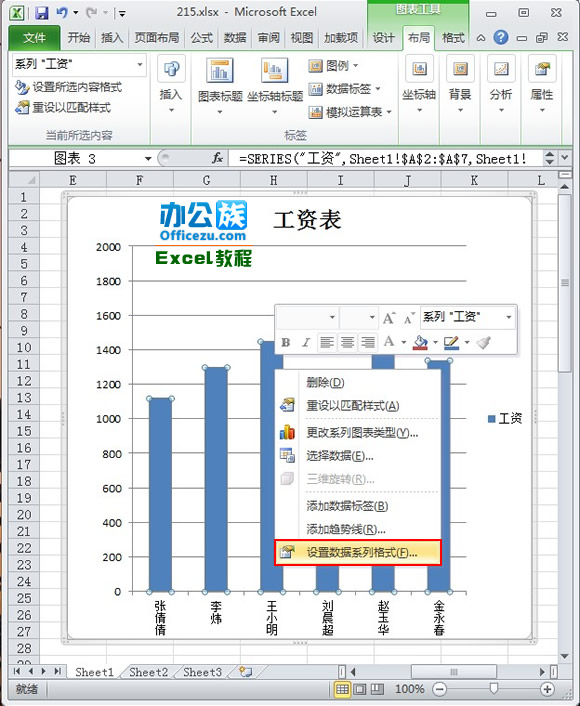
Task: Click the Axis Titles ribbon icon
Action: point(274,71)
